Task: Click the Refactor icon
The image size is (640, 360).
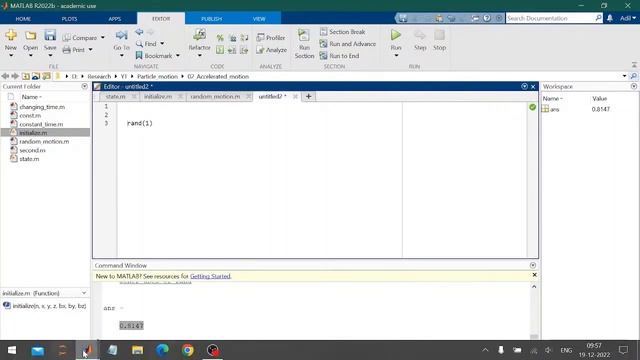Action: pyautogui.click(x=200, y=35)
